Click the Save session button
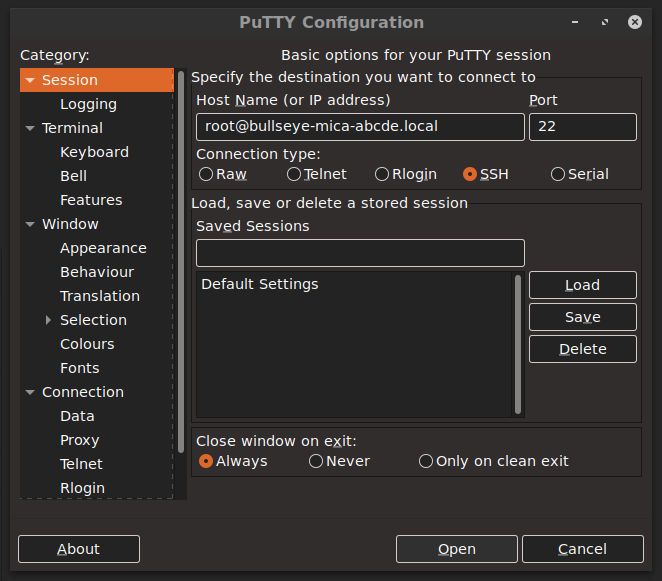Image resolution: width=662 pixels, height=581 pixels. [x=583, y=317]
